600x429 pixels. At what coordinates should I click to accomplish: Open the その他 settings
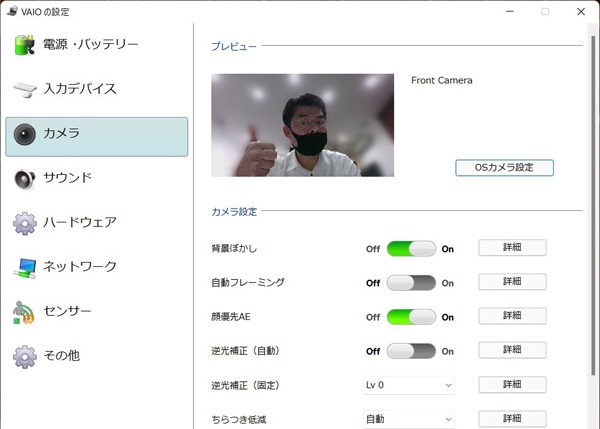97,356
